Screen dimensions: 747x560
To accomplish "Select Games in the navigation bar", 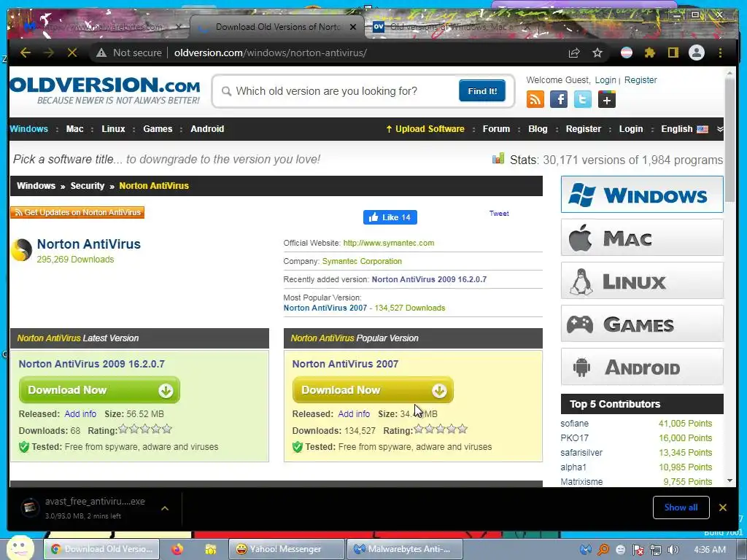I will click(x=158, y=129).
